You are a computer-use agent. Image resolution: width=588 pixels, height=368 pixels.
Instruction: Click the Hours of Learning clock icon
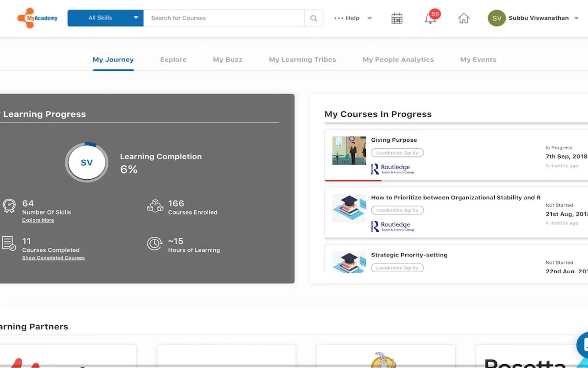point(155,244)
